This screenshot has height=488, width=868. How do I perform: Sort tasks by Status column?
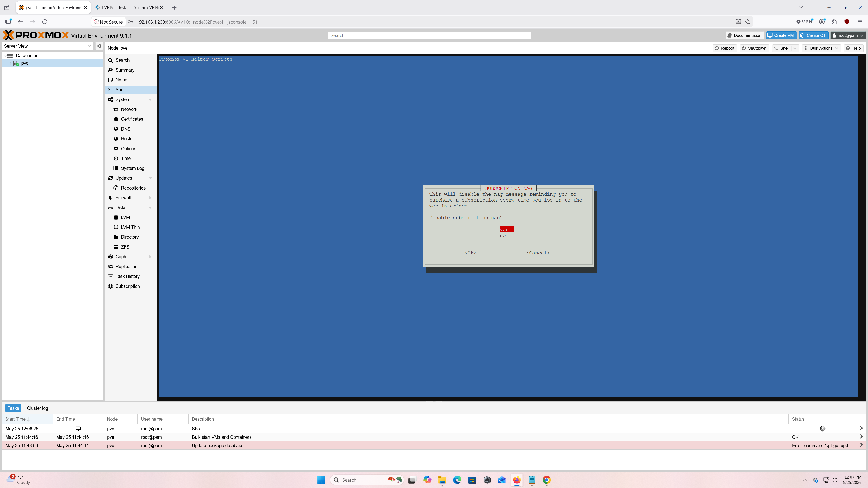click(x=822, y=419)
